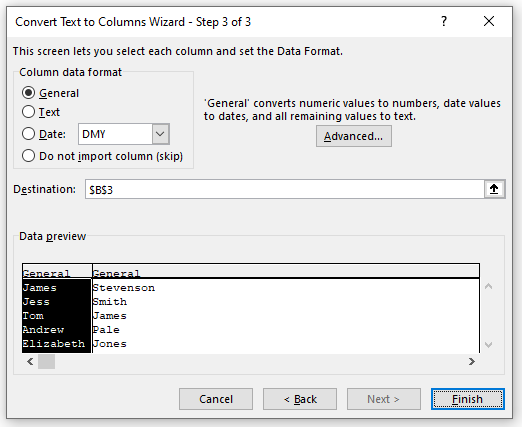The height and width of the screenshot is (427, 522).
Task: Select the General radio button
Action: [28, 93]
